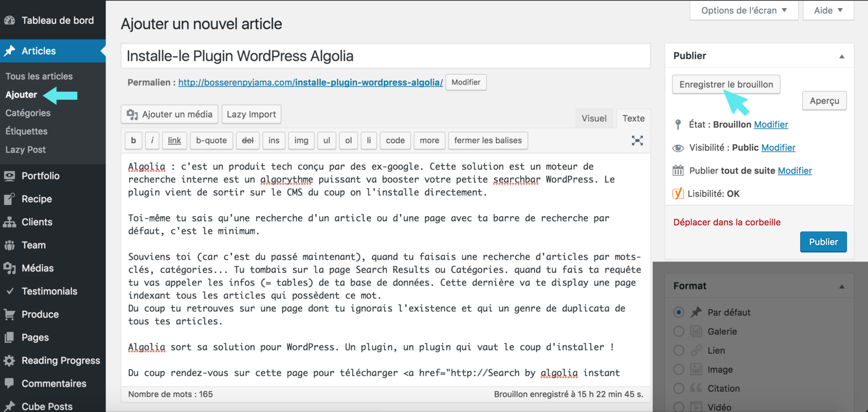Click the Portfolio sidebar icon
Viewport: 868px width, 412px height.
(x=9, y=176)
